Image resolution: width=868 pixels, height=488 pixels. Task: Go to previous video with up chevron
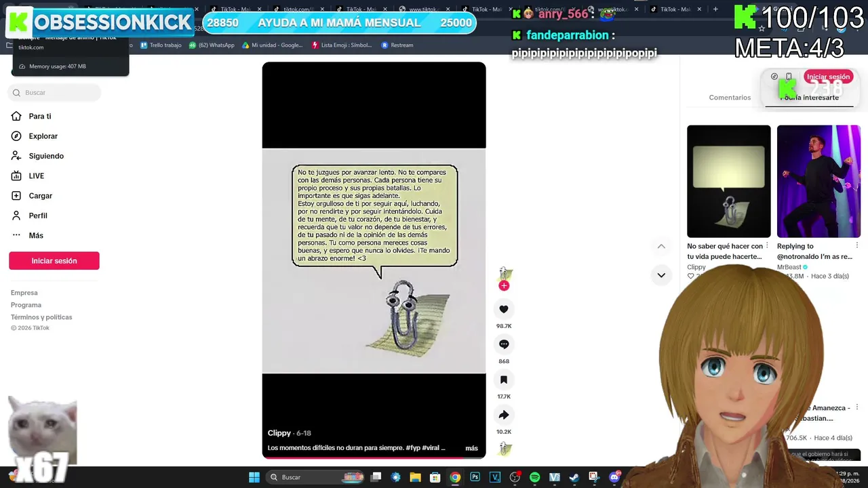pos(661,246)
